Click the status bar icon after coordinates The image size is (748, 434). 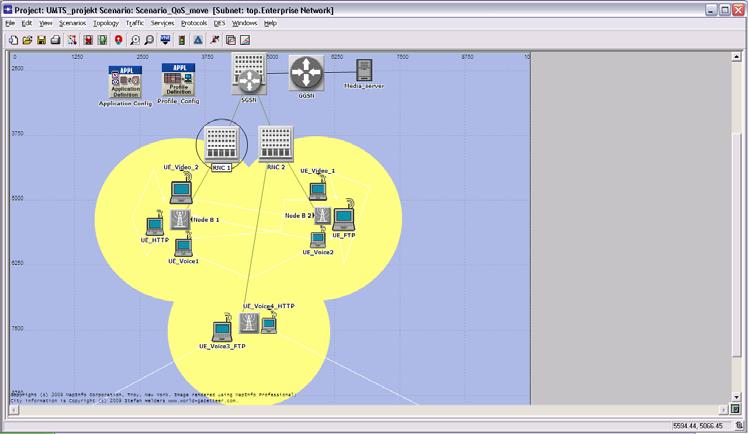739,425
